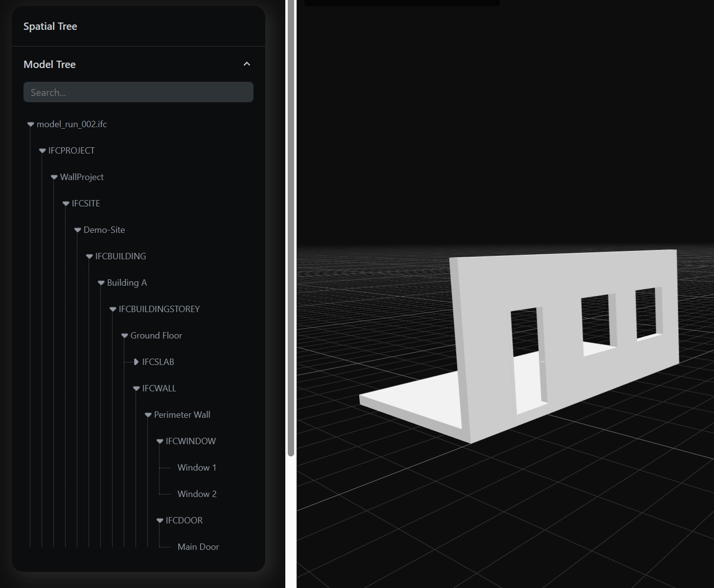
Task: Select Window 2 in the tree
Action: (x=197, y=494)
